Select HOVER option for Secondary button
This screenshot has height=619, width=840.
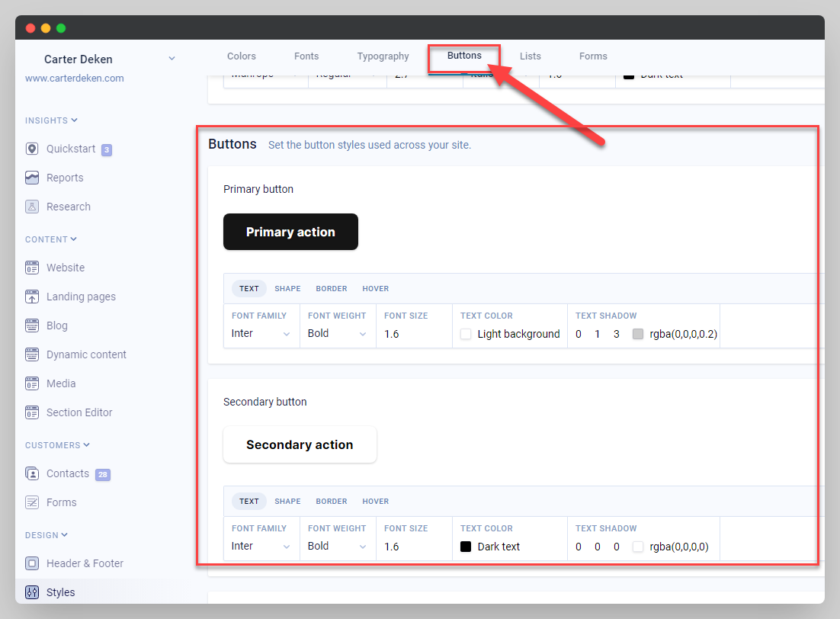[x=375, y=502]
